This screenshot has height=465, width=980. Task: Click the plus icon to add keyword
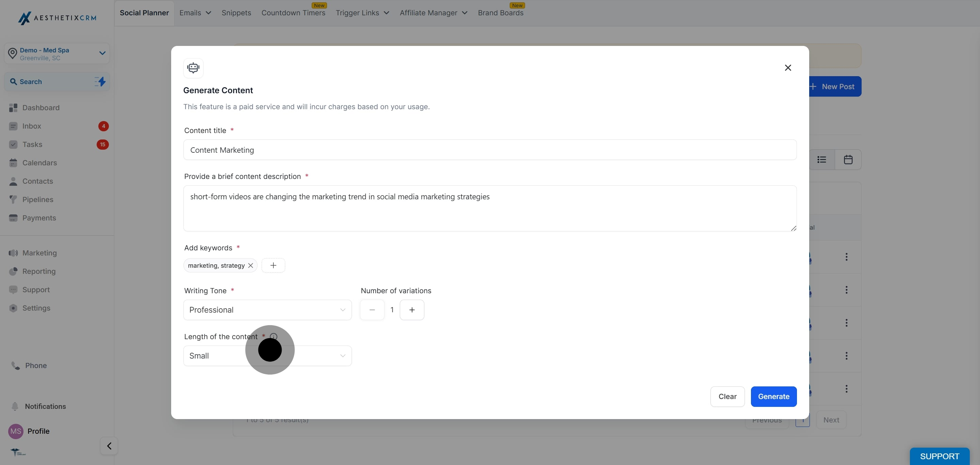pyautogui.click(x=273, y=265)
